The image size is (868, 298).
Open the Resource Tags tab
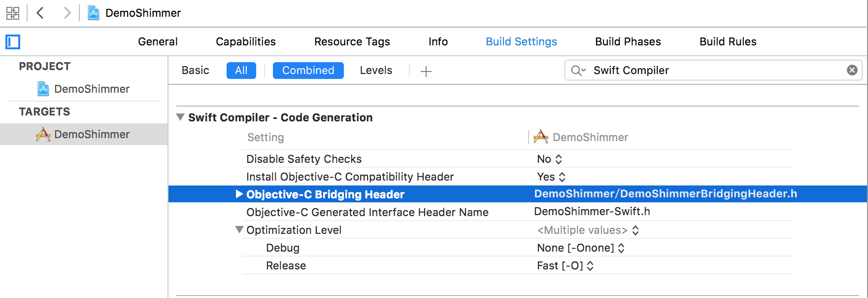coord(352,41)
